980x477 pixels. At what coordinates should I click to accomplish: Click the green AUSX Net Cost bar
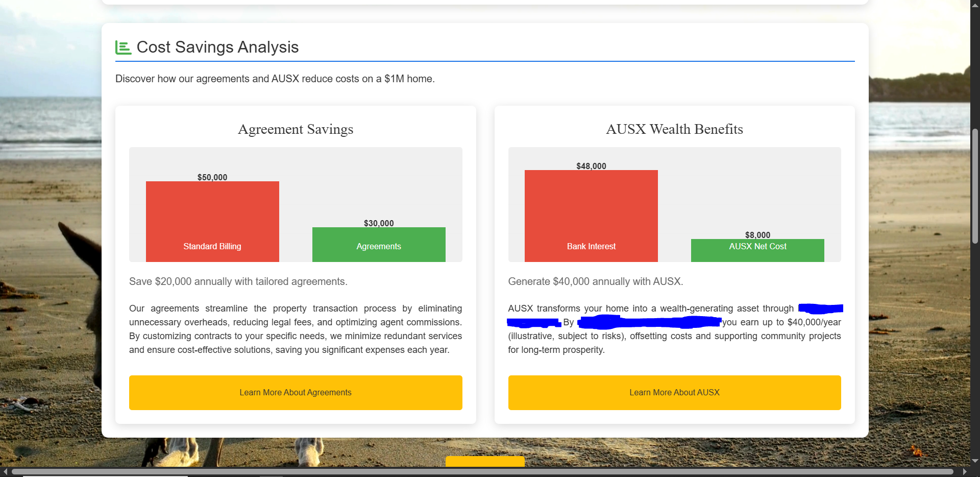[x=757, y=250]
